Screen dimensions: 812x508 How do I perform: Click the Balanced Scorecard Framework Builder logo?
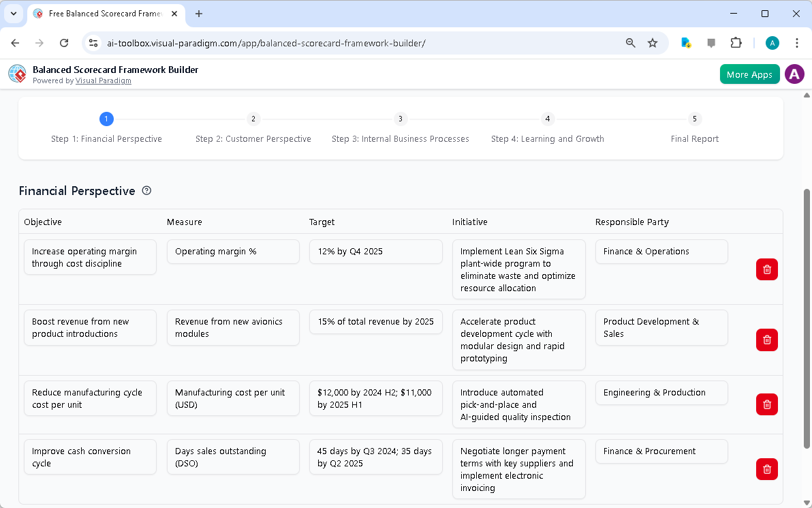point(17,74)
